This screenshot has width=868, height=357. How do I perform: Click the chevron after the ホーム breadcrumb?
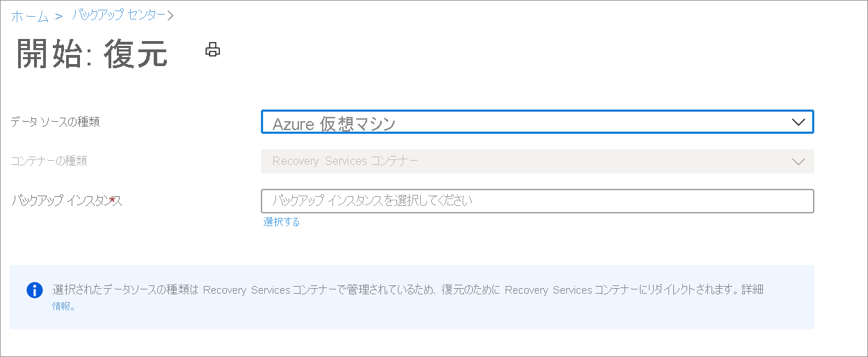pos(58,15)
